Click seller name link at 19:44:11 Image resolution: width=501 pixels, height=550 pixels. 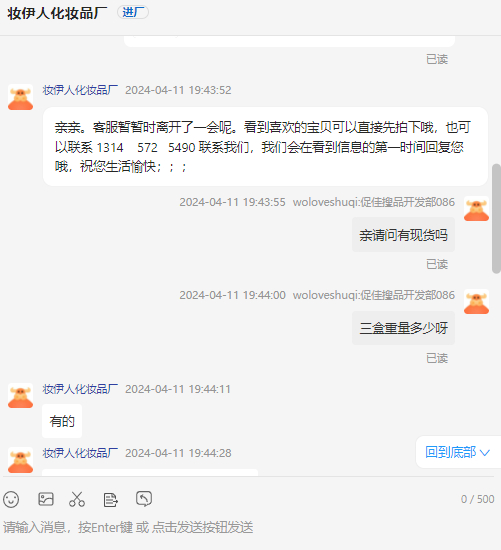click(80, 389)
